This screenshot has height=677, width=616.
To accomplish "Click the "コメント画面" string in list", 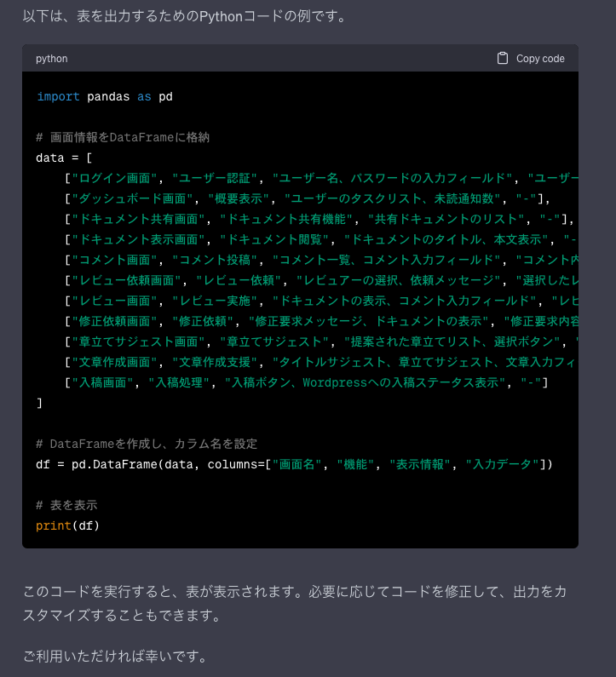I will pyautogui.click(x=117, y=260).
